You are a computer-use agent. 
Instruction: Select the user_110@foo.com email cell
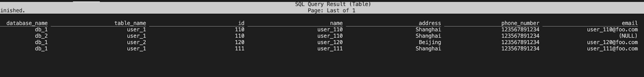coord(612,30)
